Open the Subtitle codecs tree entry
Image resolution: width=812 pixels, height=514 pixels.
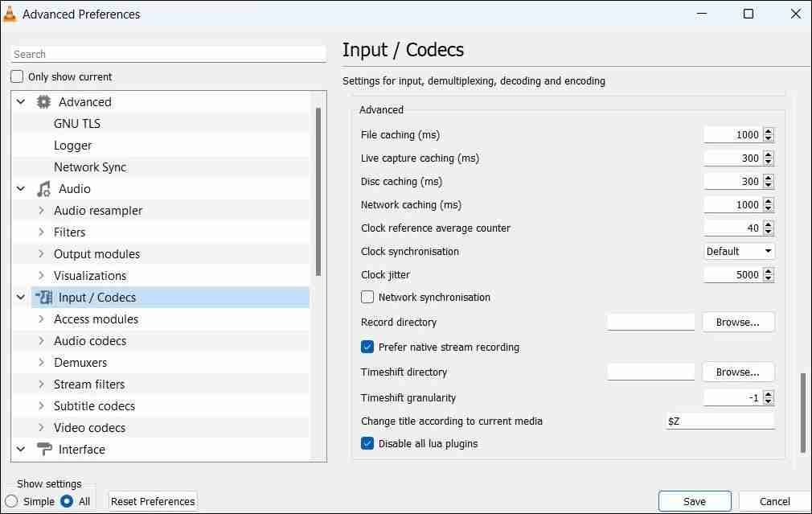tap(94, 406)
